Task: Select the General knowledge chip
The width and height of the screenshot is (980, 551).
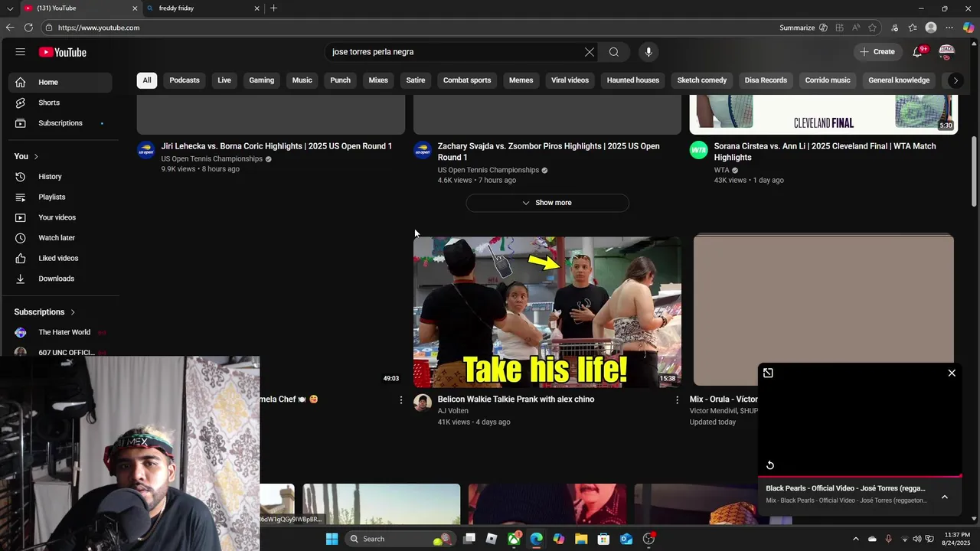Action: pos(899,80)
